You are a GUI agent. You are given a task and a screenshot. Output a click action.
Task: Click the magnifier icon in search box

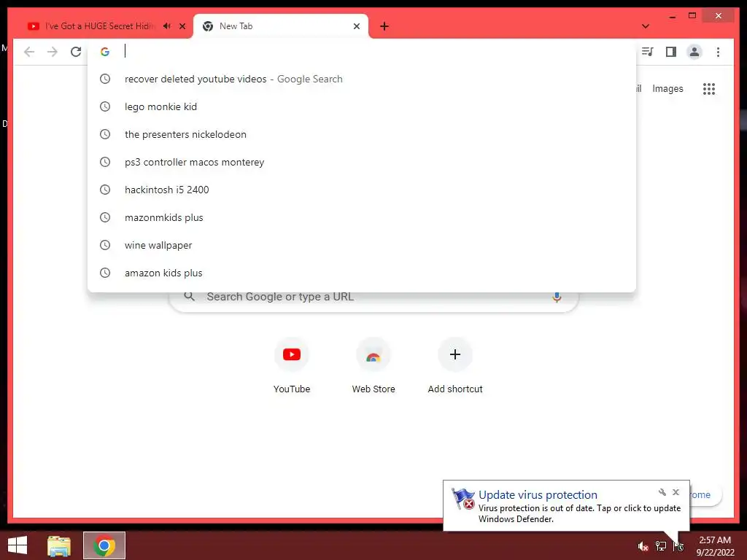(189, 296)
